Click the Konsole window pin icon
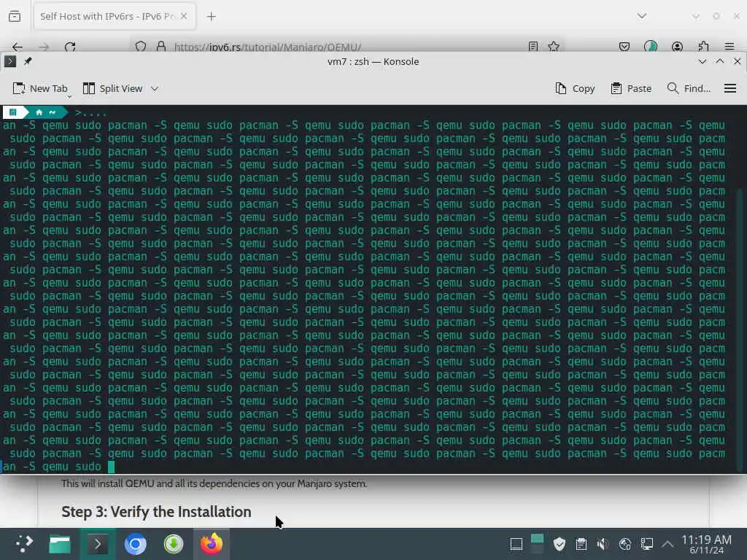 pos(28,61)
